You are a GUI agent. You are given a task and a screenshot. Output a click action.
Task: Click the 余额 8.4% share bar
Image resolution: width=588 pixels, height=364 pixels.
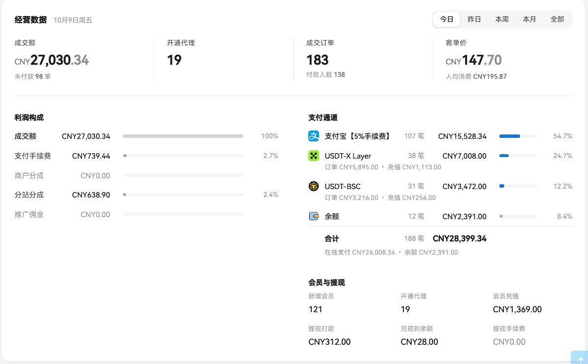[x=518, y=217]
